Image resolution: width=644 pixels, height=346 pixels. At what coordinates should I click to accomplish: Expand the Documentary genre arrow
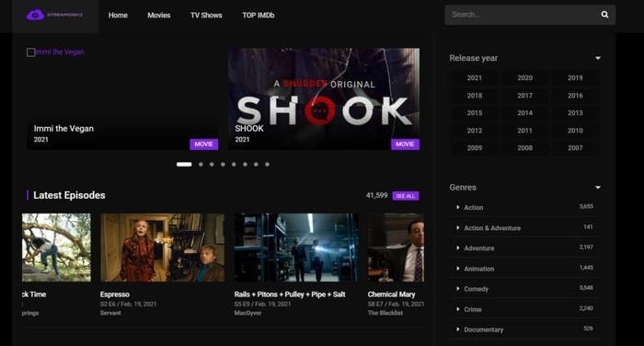pyautogui.click(x=458, y=329)
